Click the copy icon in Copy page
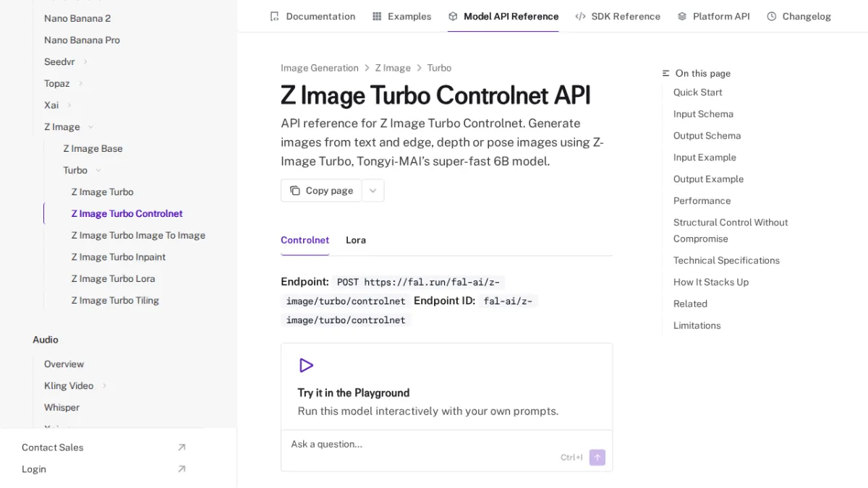 click(x=295, y=191)
